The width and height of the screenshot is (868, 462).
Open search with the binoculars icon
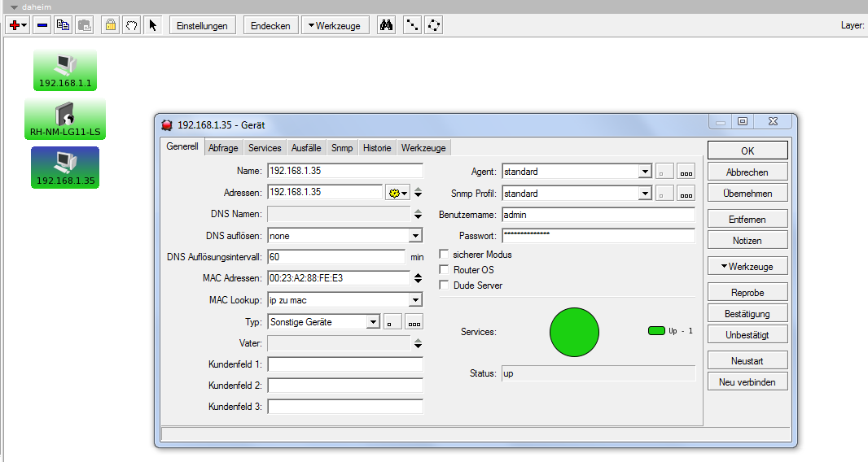click(x=387, y=25)
